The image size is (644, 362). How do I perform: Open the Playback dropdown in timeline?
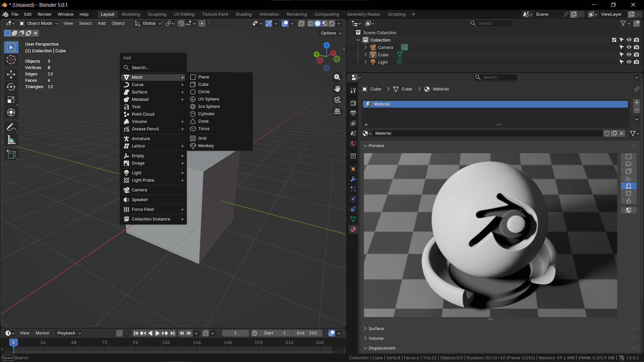point(69,333)
